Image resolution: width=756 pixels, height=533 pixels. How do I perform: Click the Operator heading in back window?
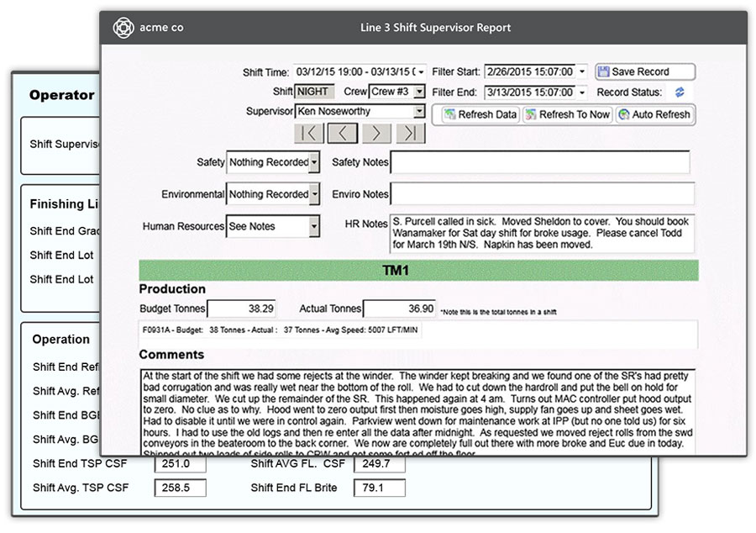(x=61, y=95)
